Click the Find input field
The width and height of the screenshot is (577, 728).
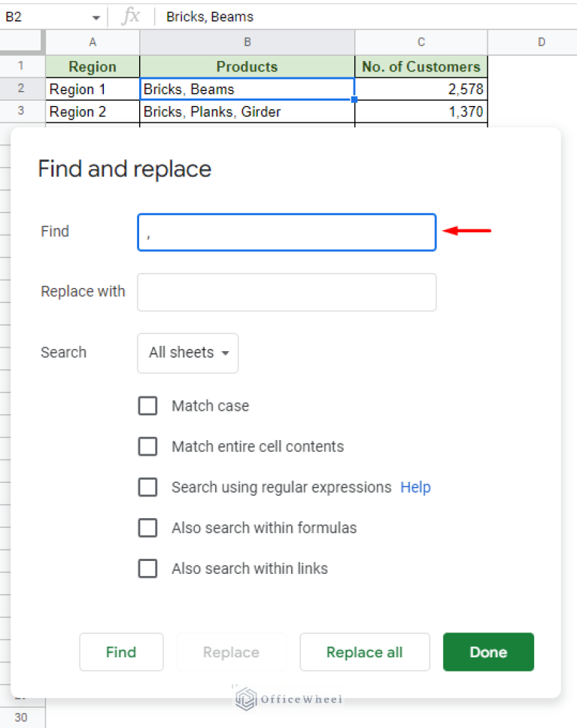click(286, 232)
